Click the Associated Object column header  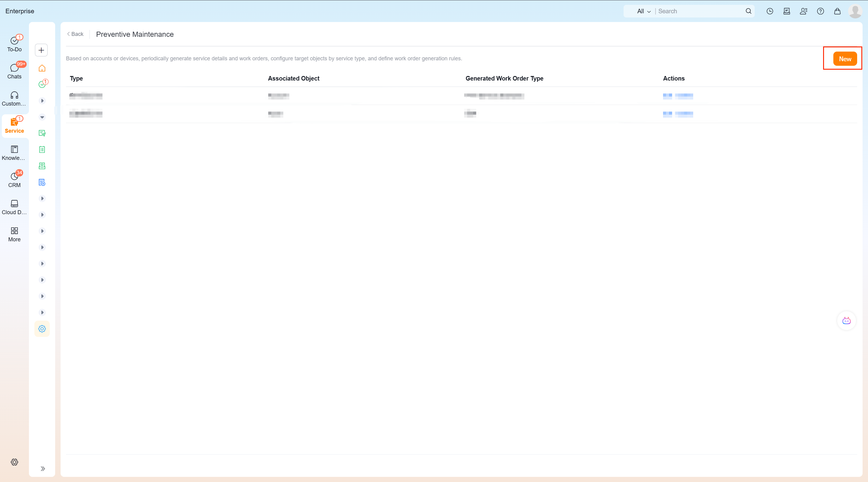click(x=294, y=78)
